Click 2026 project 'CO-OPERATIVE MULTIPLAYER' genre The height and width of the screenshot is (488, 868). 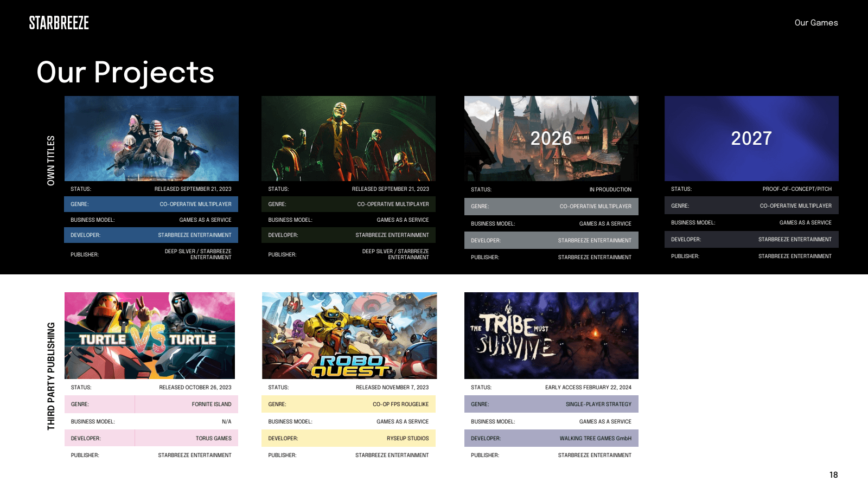(596, 207)
